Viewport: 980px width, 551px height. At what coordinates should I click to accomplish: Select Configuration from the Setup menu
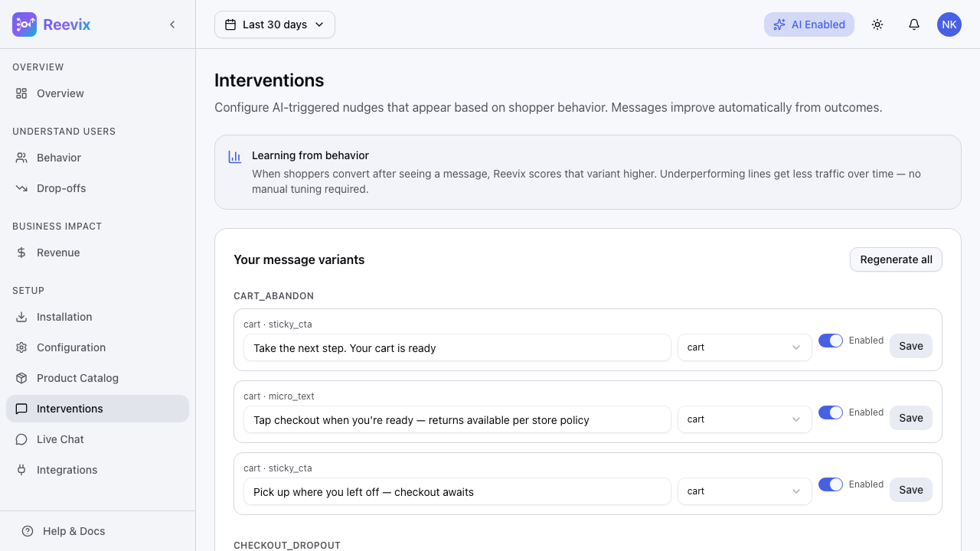point(71,347)
